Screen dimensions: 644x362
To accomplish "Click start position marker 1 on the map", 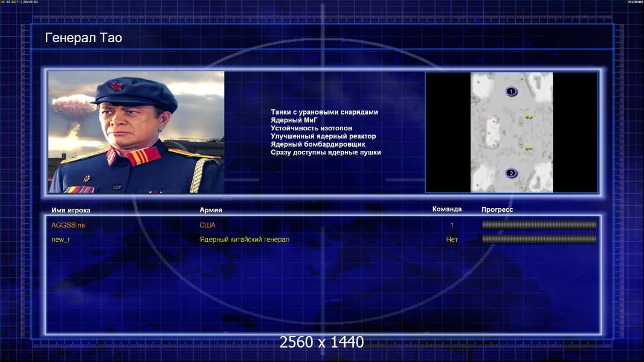I will click(511, 92).
